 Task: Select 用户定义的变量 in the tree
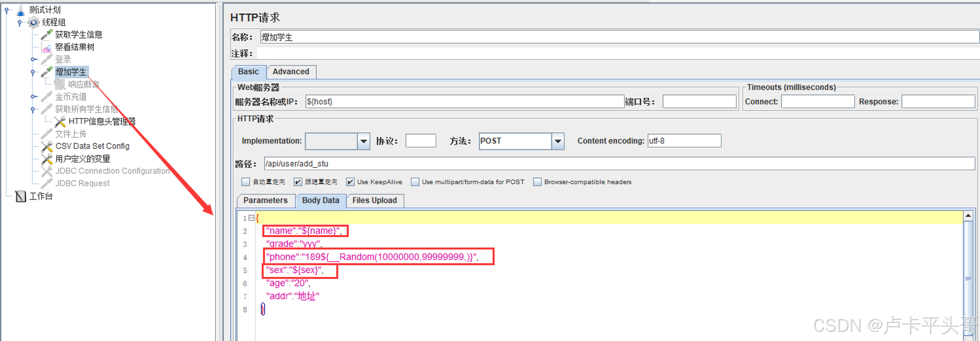pos(83,159)
